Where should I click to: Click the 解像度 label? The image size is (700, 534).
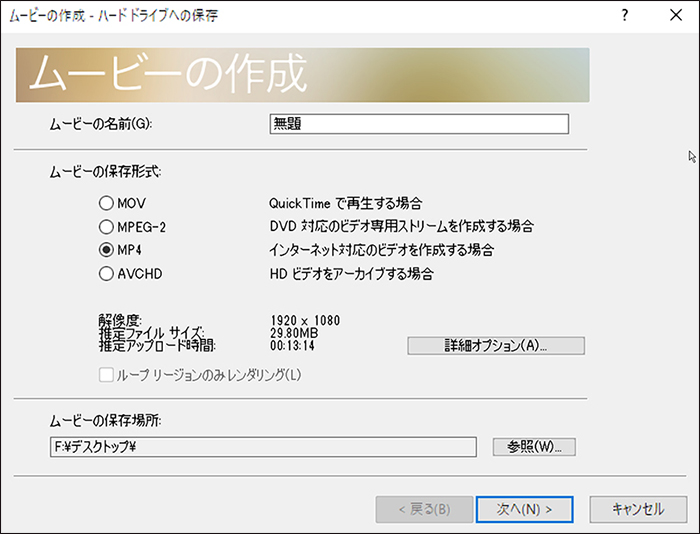pyautogui.click(x=120, y=320)
